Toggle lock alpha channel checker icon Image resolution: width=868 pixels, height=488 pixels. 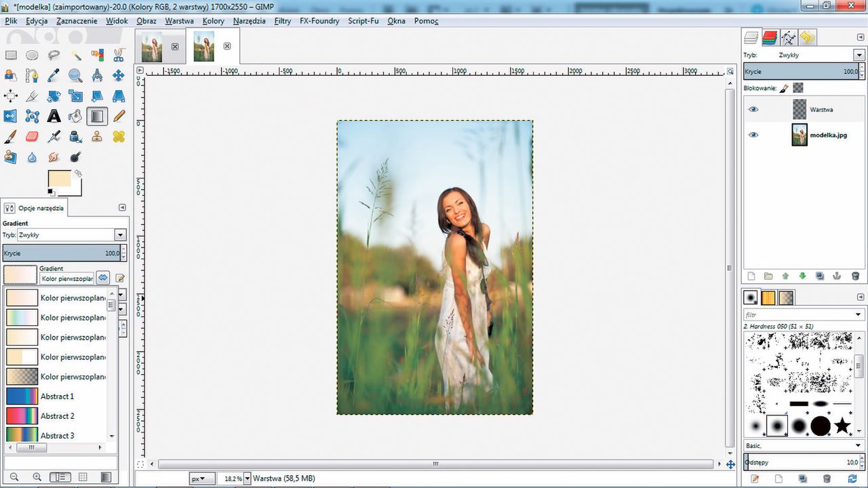tap(798, 88)
